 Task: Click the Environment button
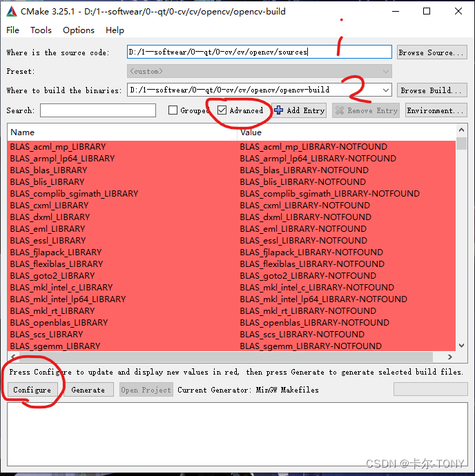click(436, 110)
